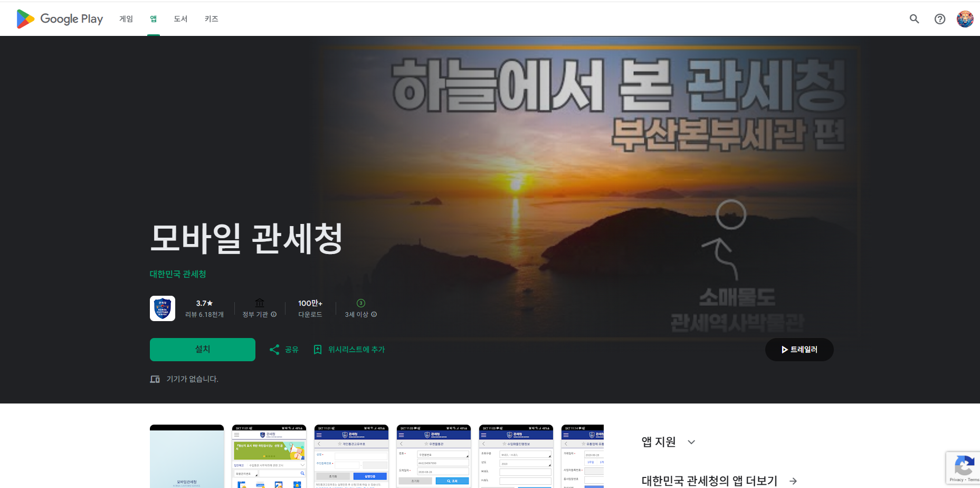This screenshot has height=488, width=980.
Task: Click the first app screenshot thumbnail
Action: 187,456
